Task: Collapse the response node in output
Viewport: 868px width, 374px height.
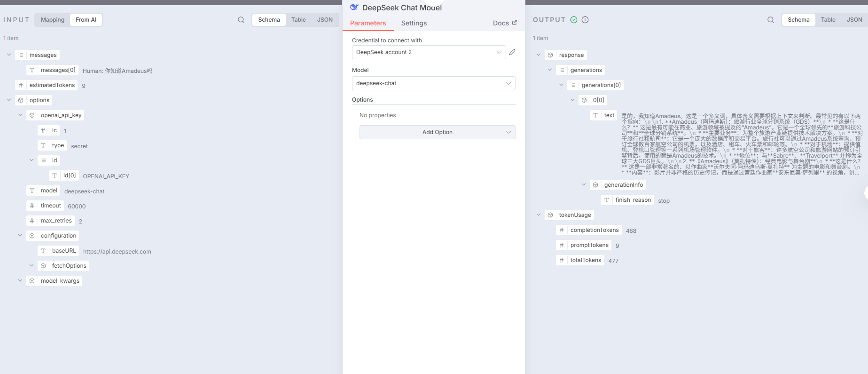Action: (x=539, y=55)
